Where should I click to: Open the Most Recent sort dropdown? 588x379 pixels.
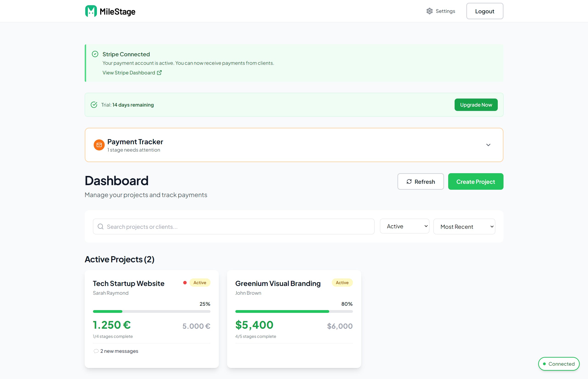click(x=464, y=226)
